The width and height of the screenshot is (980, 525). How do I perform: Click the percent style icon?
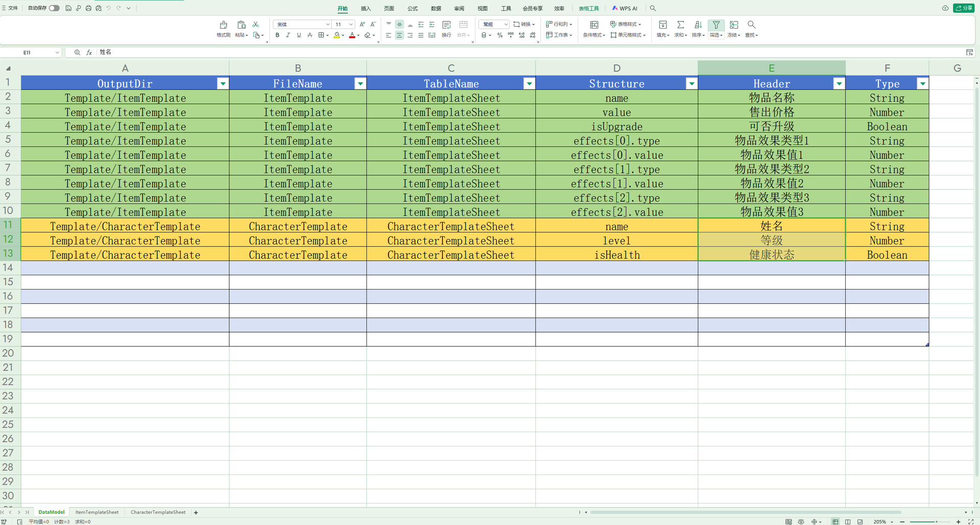[500, 35]
